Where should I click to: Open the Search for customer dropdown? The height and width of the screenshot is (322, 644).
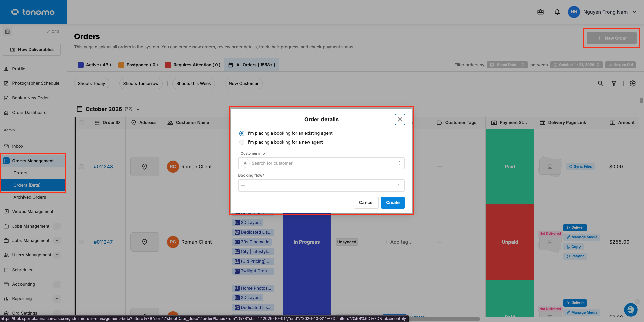click(321, 163)
